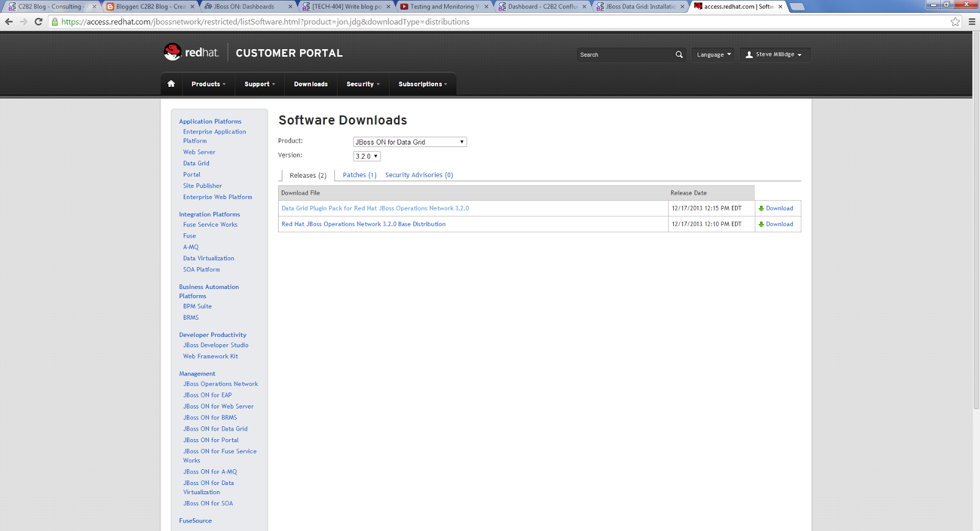
Task: Open JBoss ON for SOA link
Action: tap(208, 503)
